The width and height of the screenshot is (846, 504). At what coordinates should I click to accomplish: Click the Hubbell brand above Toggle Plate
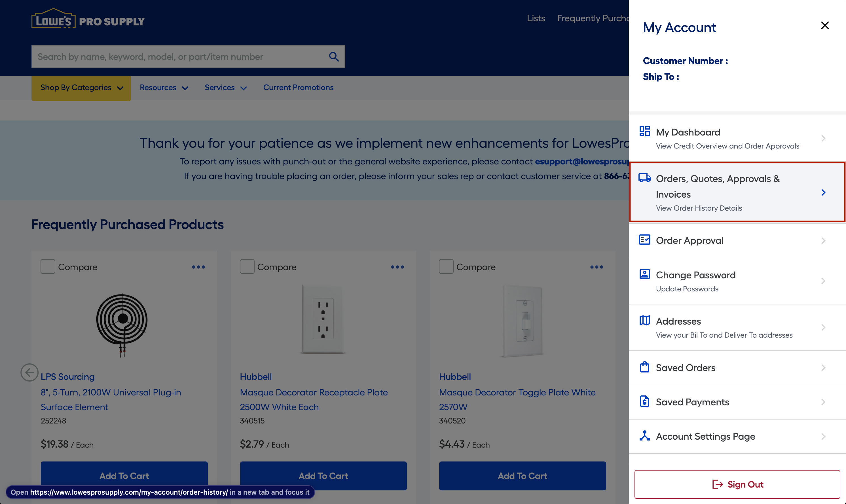455,377
